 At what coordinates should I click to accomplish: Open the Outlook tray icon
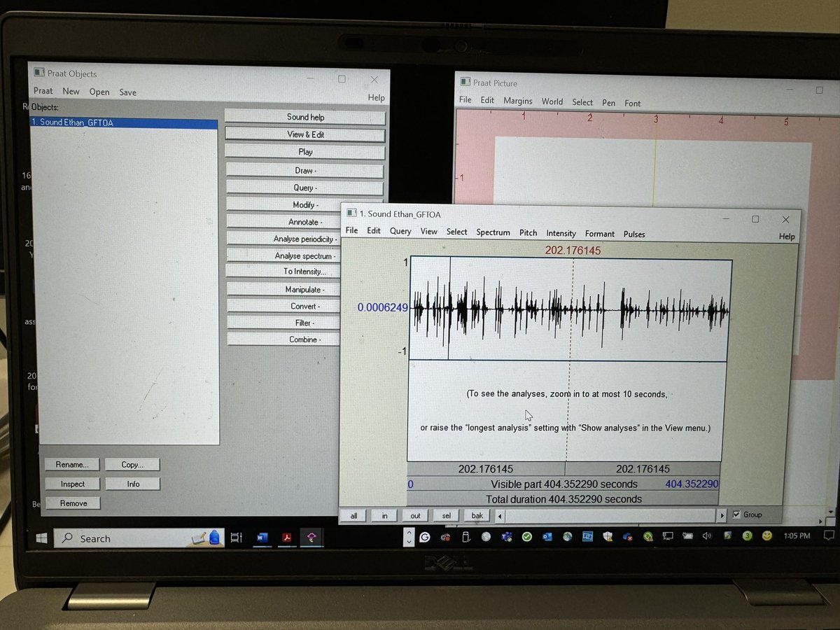pos(547,537)
